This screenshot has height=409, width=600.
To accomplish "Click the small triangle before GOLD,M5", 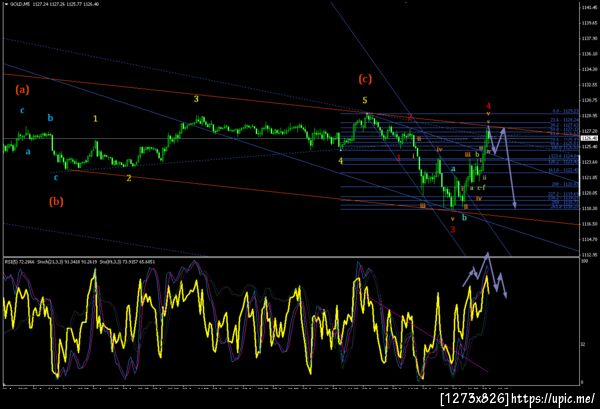I will click(6, 5).
